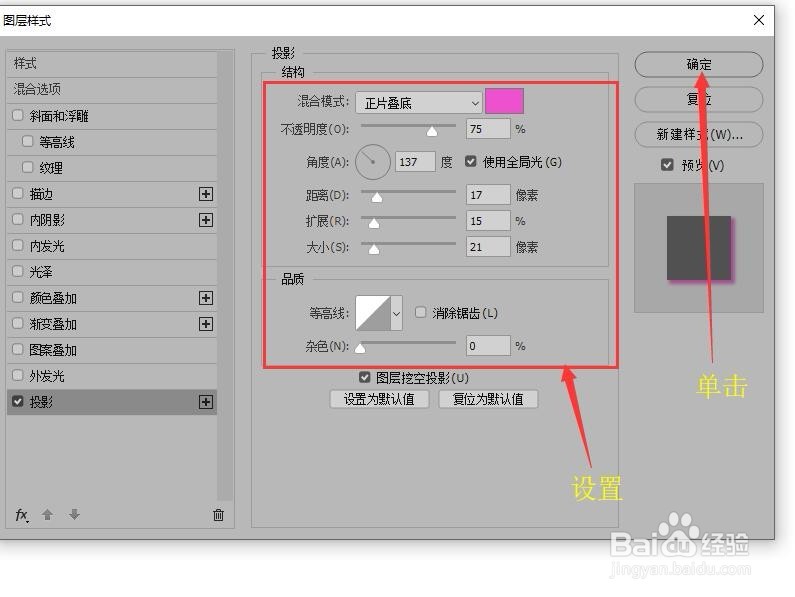The height and width of the screenshot is (597, 795).
Task: Click the delete effect trash icon
Action: [218, 515]
